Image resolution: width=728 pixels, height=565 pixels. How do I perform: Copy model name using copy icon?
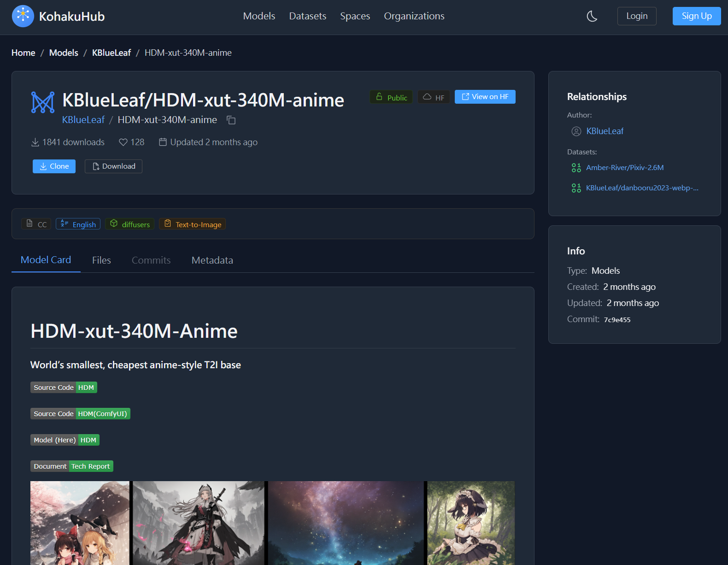click(231, 120)
